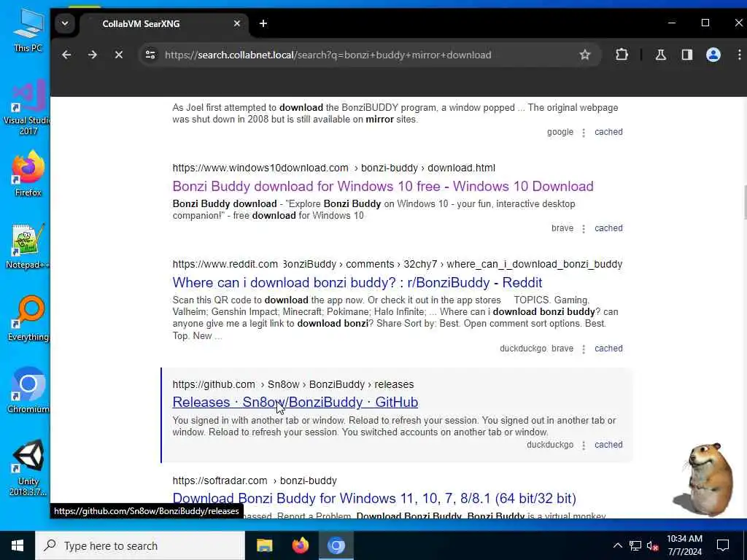Open Visual Studio 2017 desktop shortcut
This screenshot has height=560, width=747.
(28, 108)
